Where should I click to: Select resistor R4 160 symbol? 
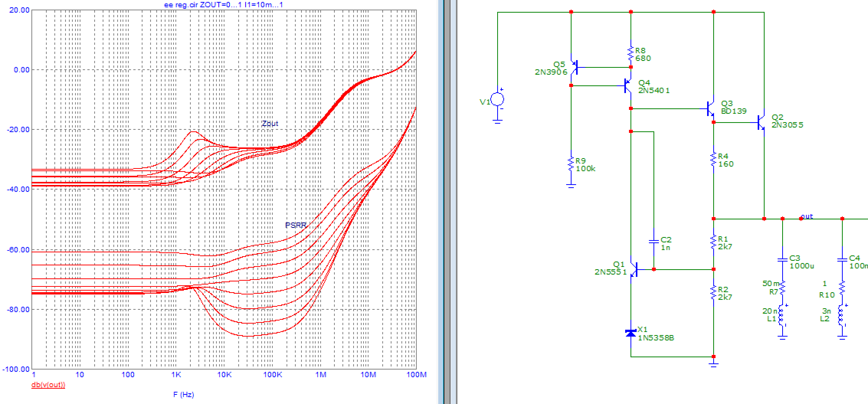coord(713,159)
